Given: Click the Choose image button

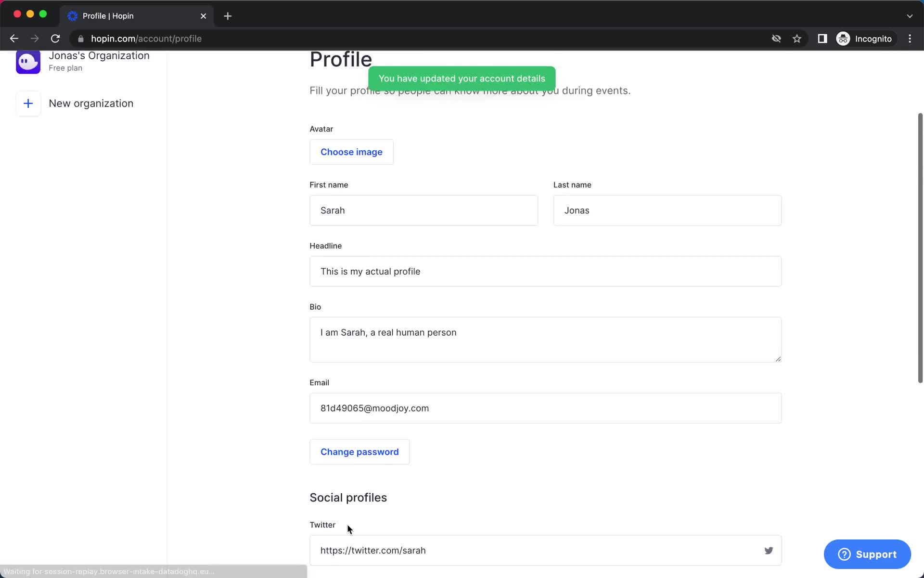Looking at the screenshot, I should coord(351,152).
